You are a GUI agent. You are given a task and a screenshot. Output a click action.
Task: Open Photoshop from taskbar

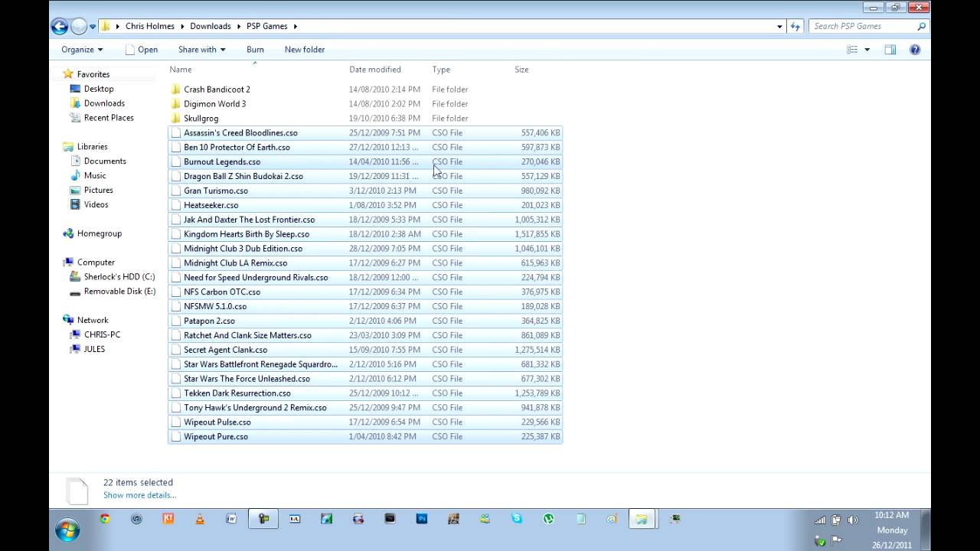pyautogui.click(x=422, y=519)
